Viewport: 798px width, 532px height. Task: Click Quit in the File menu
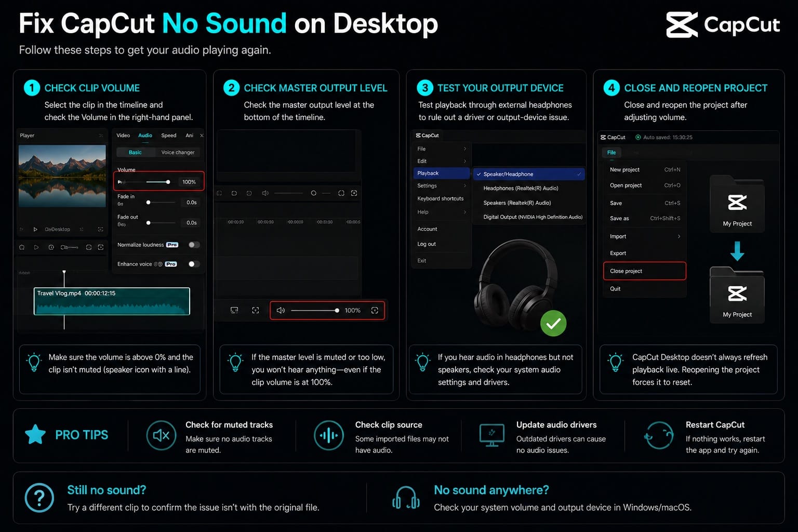[645, 289]
